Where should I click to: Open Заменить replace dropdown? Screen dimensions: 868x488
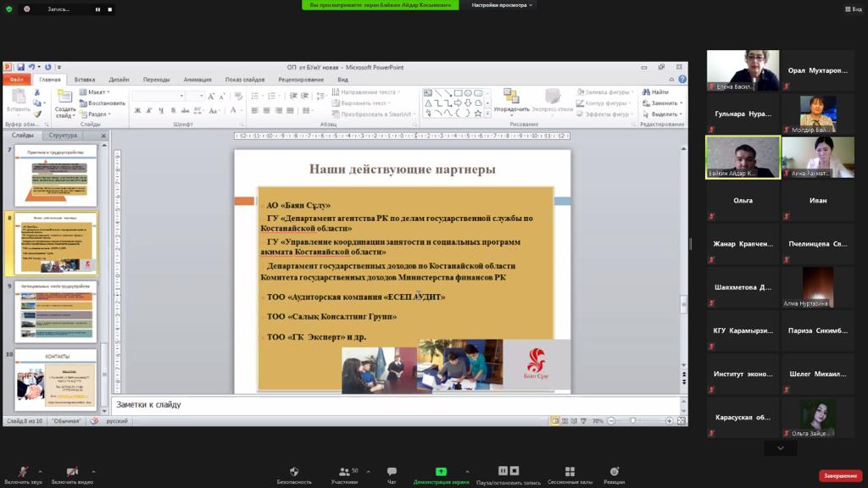point(663,103)
